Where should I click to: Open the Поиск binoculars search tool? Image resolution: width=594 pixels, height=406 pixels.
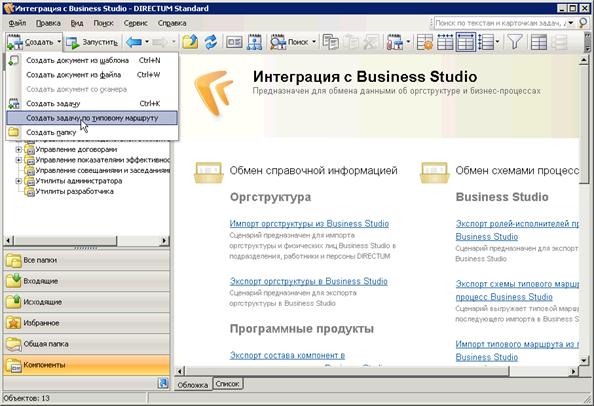tap(278, 42)
